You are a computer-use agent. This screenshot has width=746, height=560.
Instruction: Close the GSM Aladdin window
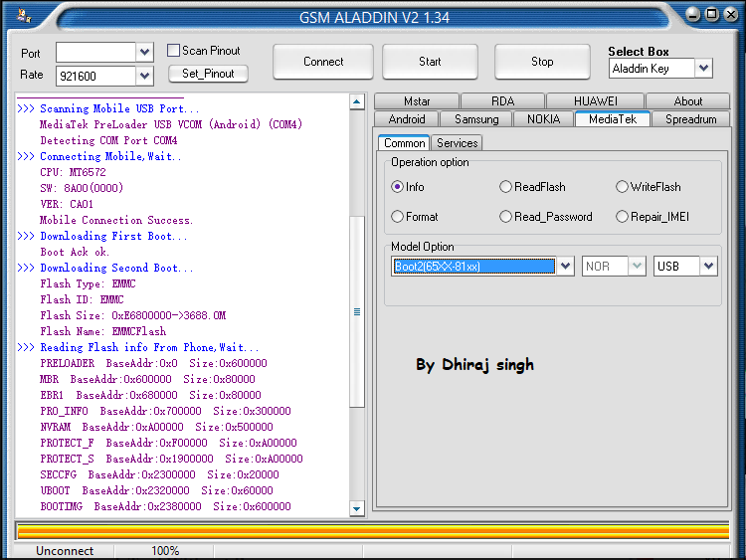pyautogui.click(x=731, y=14)
